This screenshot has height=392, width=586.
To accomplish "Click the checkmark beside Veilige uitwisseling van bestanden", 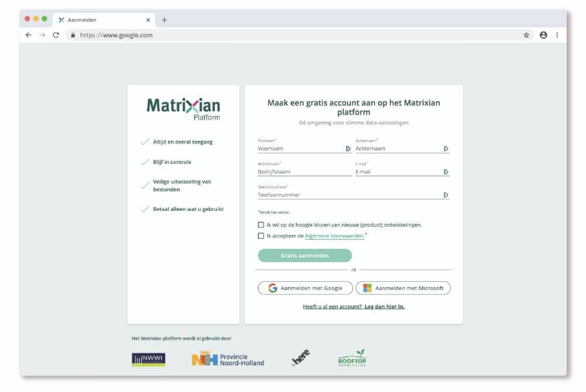I will [x=145, y=186].
